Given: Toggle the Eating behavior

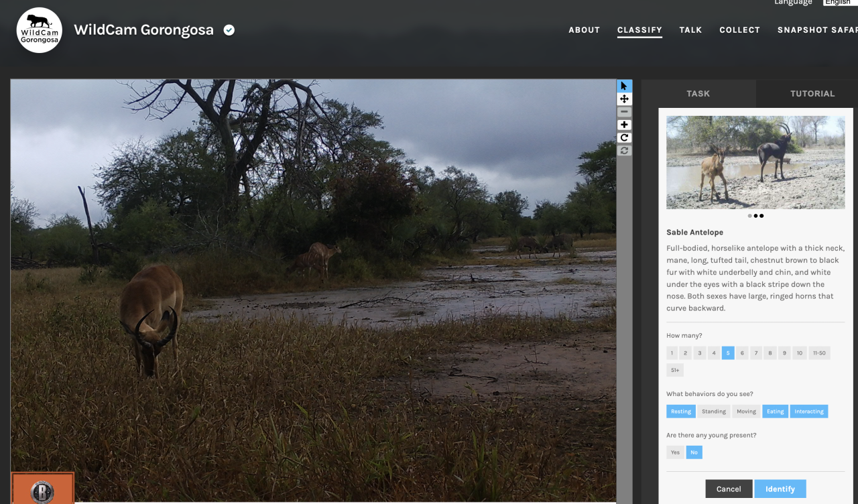Looking at the screenshot, I should click(x=776, y=412).
